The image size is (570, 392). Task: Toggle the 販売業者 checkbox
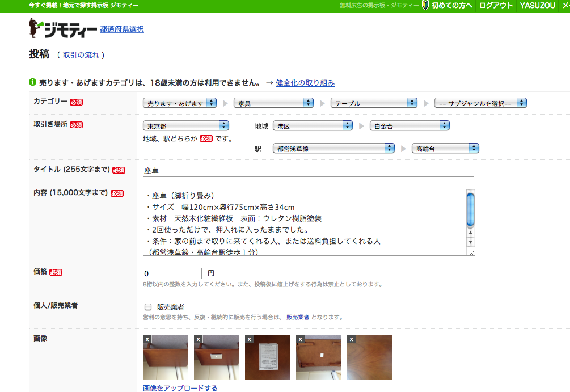(x=148, y=307)
